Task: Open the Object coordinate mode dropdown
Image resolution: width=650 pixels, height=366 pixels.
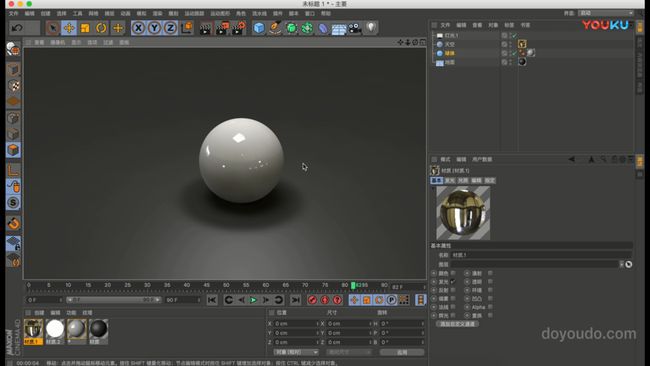Action: pyautogui.click(x=296, y=352)
